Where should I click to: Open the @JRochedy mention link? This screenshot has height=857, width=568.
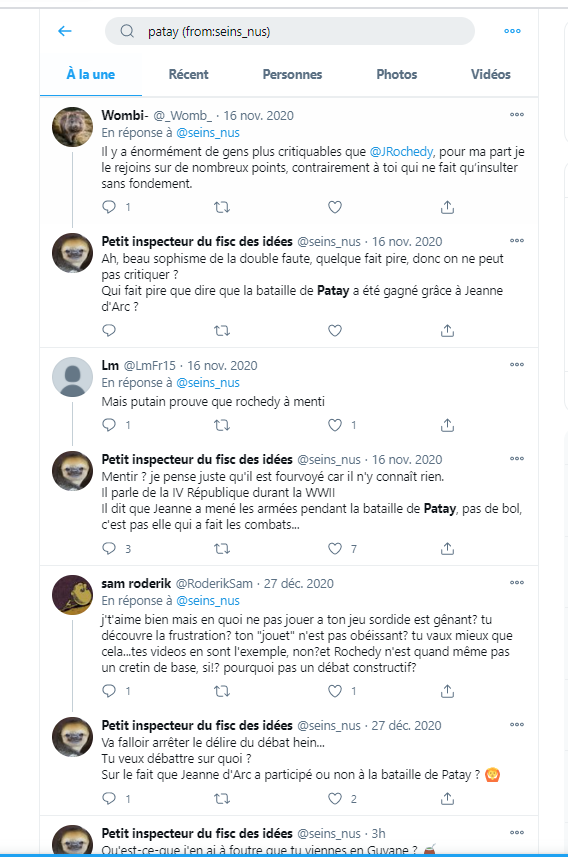click(401, 151)
